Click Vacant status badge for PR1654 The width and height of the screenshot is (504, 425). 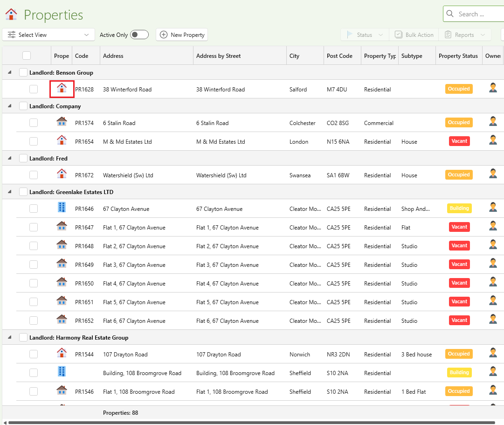tap(459, 141)
